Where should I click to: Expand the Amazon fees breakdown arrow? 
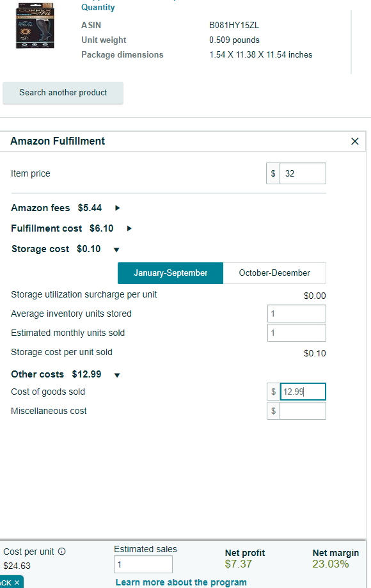click(x=117, y=208)
